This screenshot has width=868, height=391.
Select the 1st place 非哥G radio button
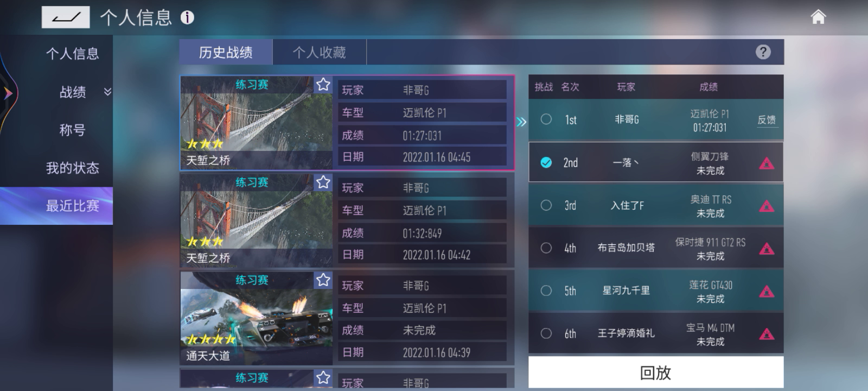pyautogui.click(x=546, y=119)
